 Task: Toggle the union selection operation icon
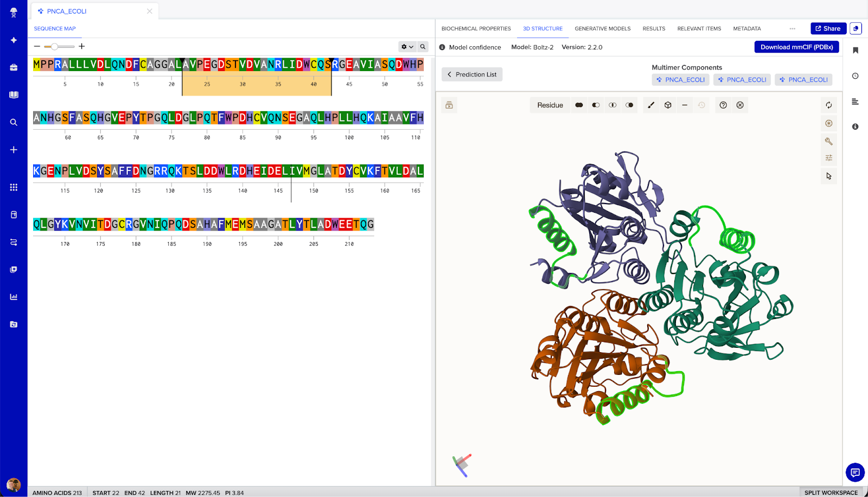(x=579, y=105)
